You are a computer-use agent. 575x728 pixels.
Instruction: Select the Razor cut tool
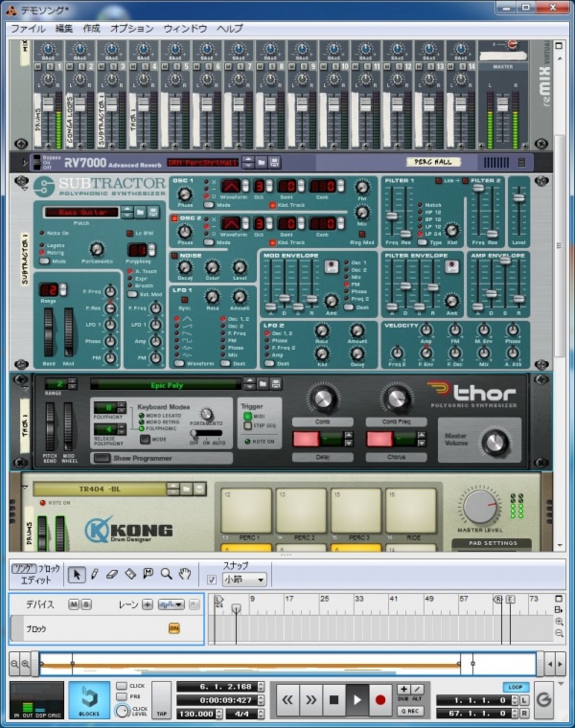(x=130, y=574)
